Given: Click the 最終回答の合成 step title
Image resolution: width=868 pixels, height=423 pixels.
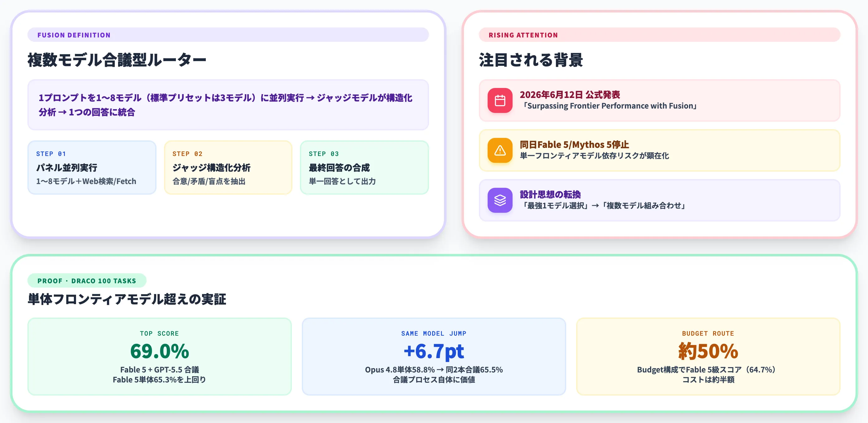Looking at the screenshot, I should click(339, 168).
